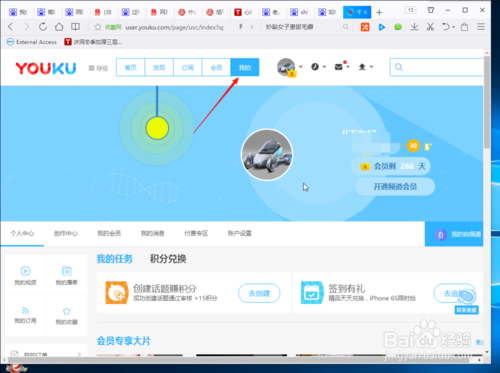Go back with the browser back arrow
Screen dimensions: 500x373
10,27
